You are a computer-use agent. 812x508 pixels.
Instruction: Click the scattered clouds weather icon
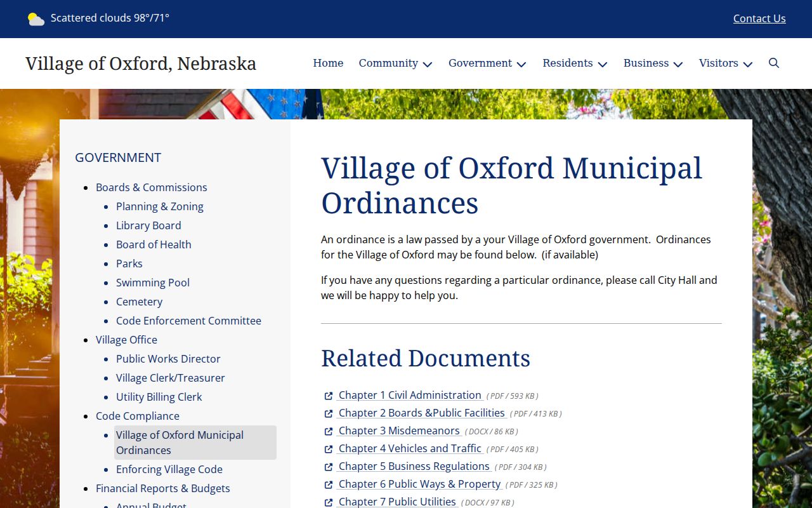[x=36, y=19]
